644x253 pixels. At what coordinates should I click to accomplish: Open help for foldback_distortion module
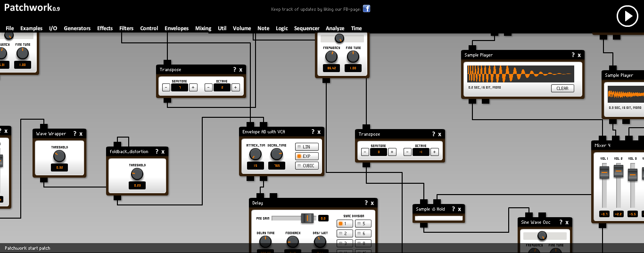click(x=157, y=152)
